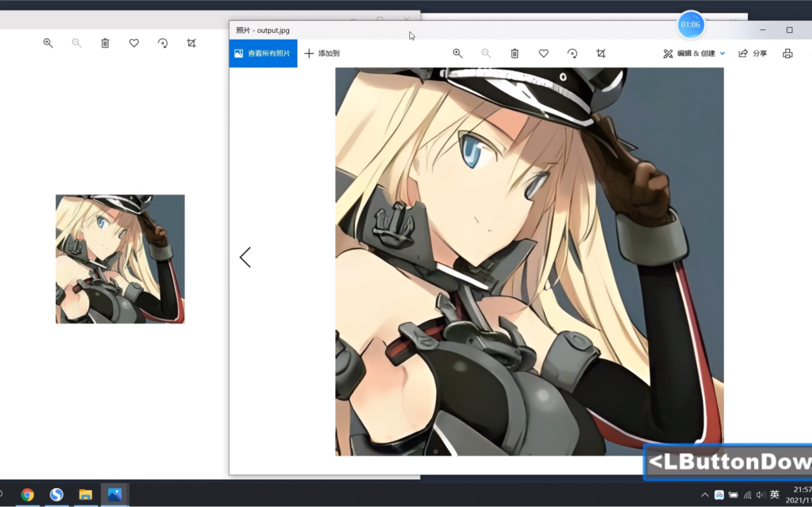
Task: Open the 分享 share option
Action: click(x=753, y=54)
